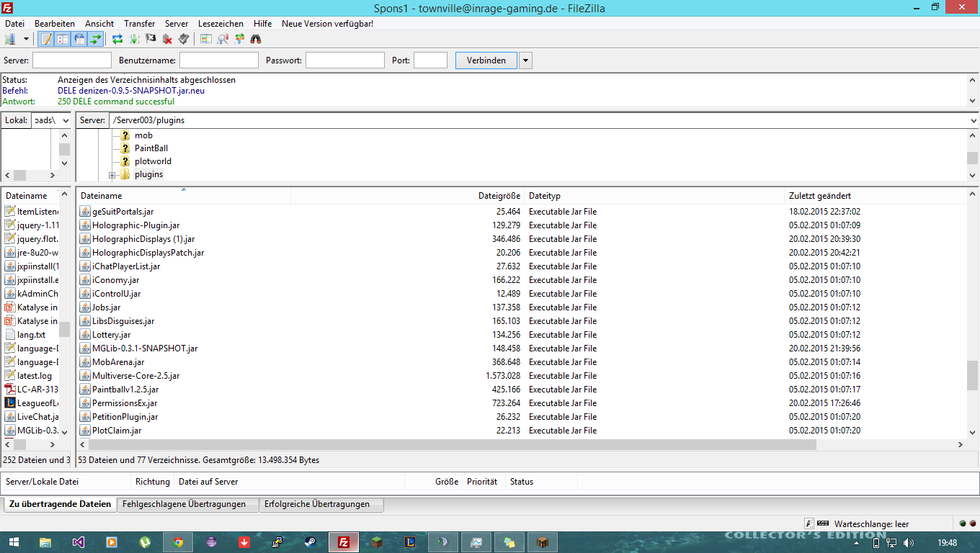Open the Windows Start button

coord(14,542)
